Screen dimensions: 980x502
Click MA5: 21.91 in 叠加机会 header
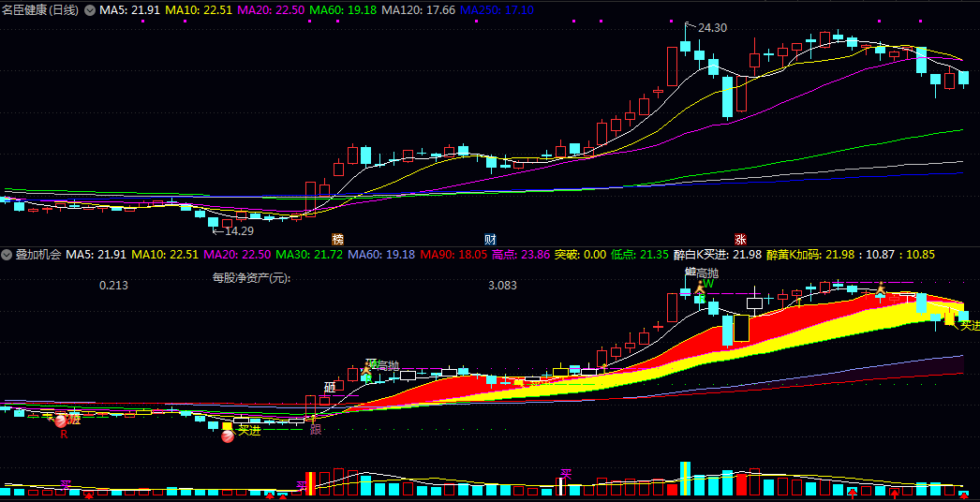(97, 255)
